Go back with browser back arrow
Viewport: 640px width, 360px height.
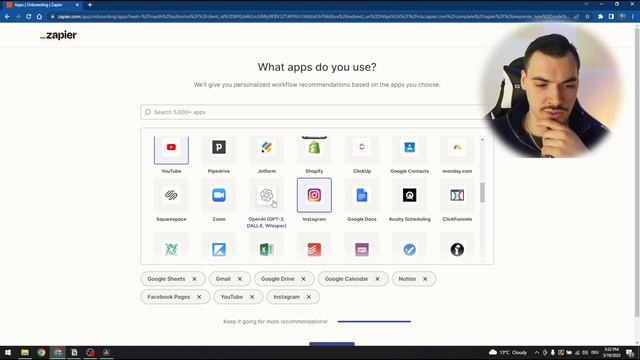click(7, 17)
